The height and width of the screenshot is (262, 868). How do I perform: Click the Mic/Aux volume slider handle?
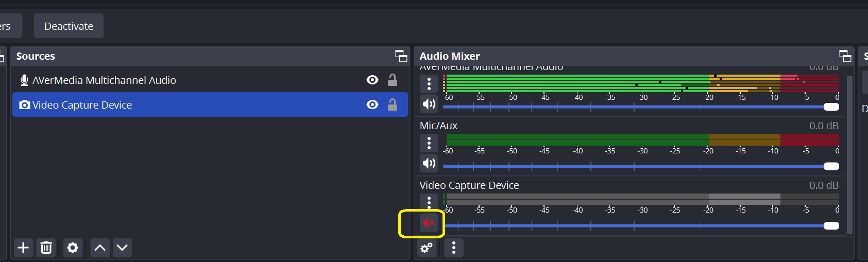pyautogui.click(x=831, y=166)
